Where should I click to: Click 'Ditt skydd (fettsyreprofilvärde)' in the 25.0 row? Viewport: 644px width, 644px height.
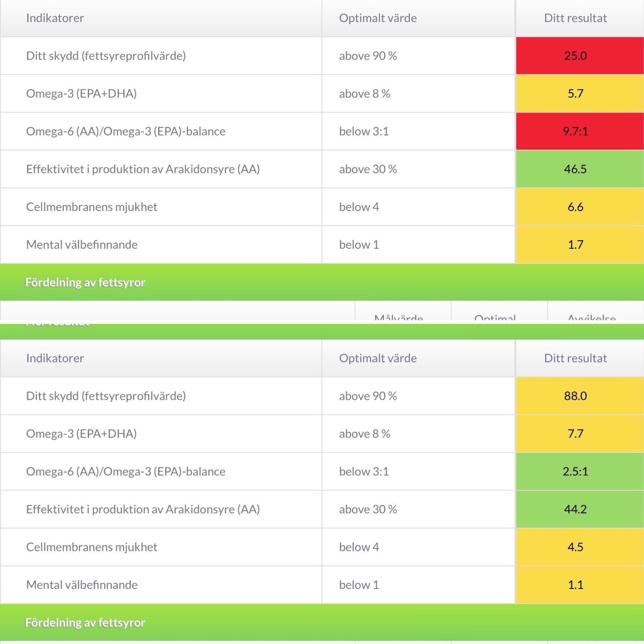[x=106, y=56]
